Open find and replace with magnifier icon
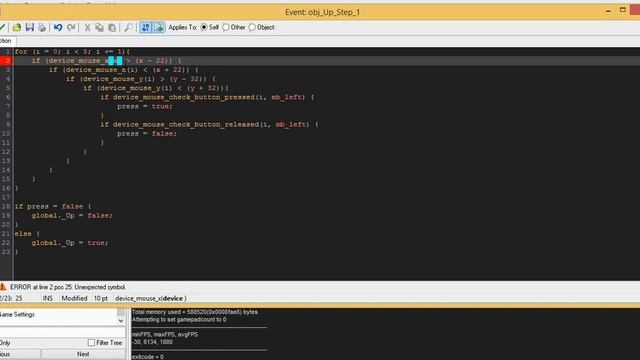Viewport: 640px width, 360px height. tap(128, 27)
